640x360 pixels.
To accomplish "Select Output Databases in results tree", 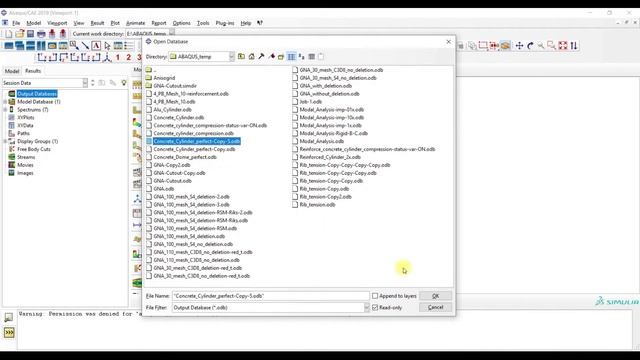I will click(37, 94).
